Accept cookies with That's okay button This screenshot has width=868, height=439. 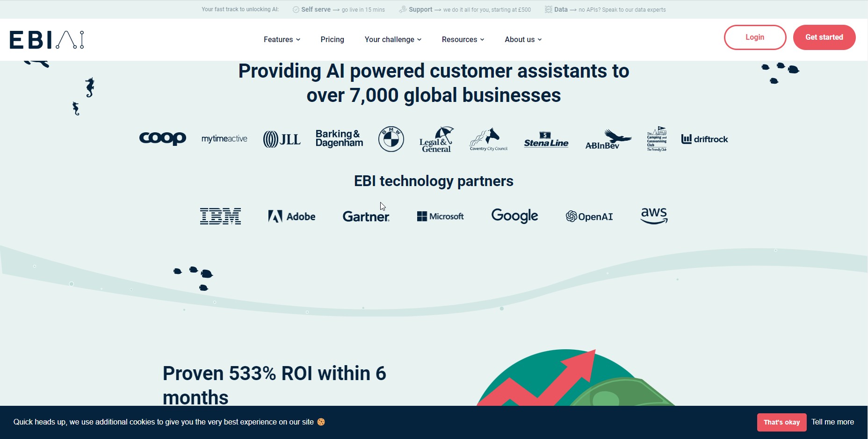coord(781,422)
